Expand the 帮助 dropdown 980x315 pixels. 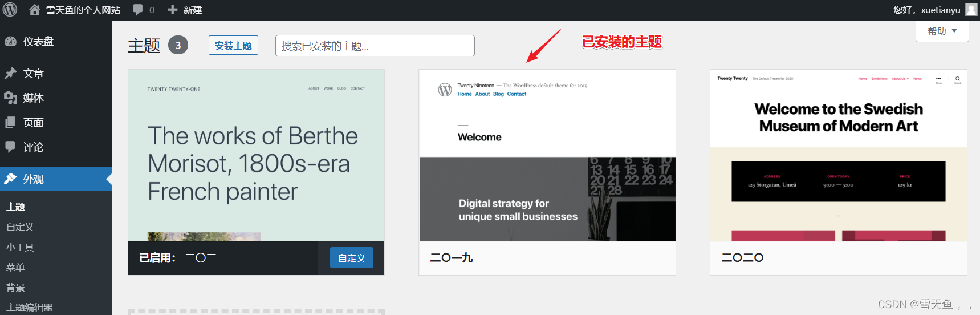coord(942,31)
